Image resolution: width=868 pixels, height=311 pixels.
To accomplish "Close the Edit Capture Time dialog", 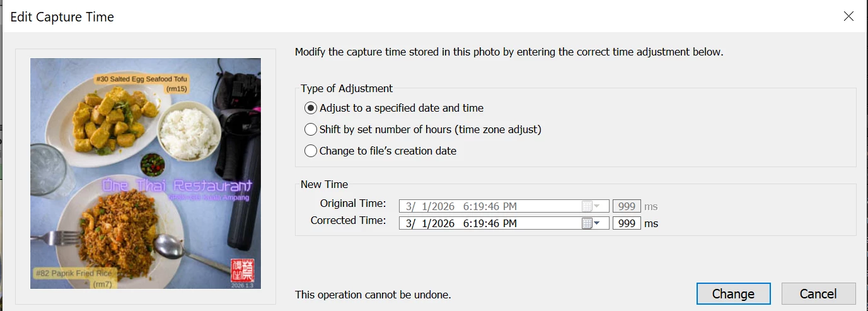I will 848,16.
